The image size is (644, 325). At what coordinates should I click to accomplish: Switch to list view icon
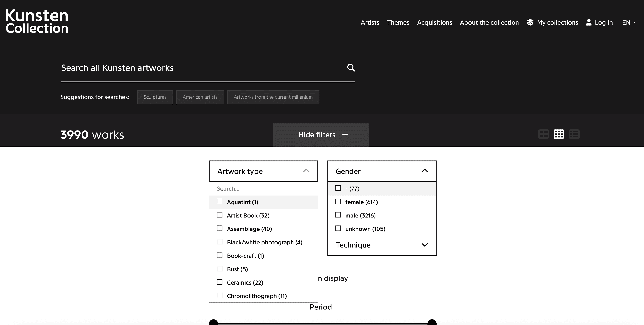[574, 134]
